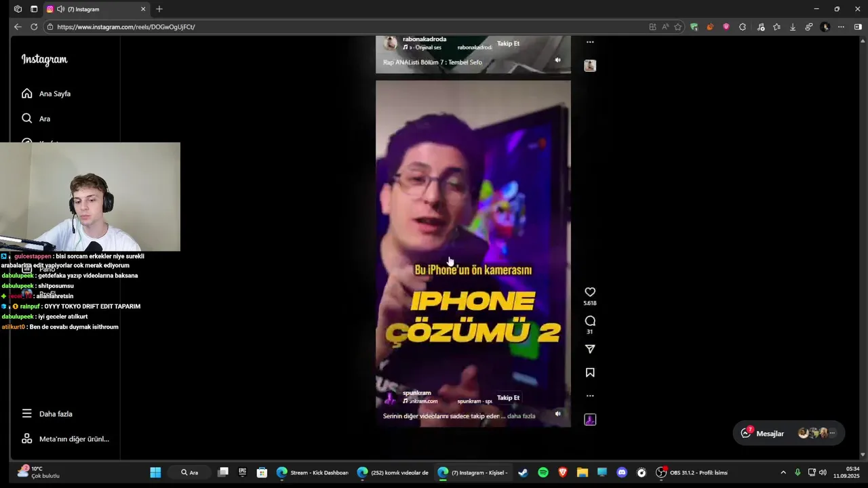The height and width of the screenshot is (488, 868).
Task: Open the extensions puzzle icon
Action: click(743, 27)
